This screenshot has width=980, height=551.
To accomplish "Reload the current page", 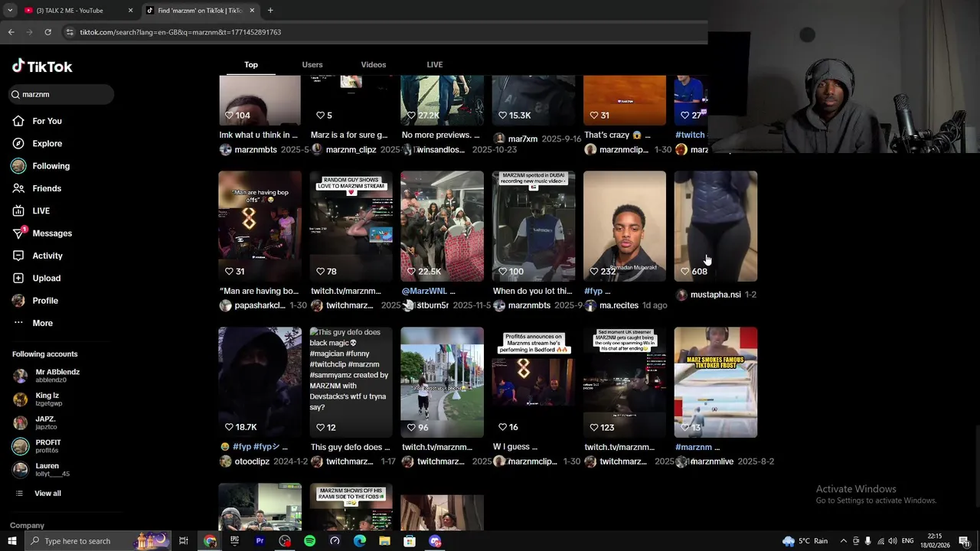I will 47,32.
